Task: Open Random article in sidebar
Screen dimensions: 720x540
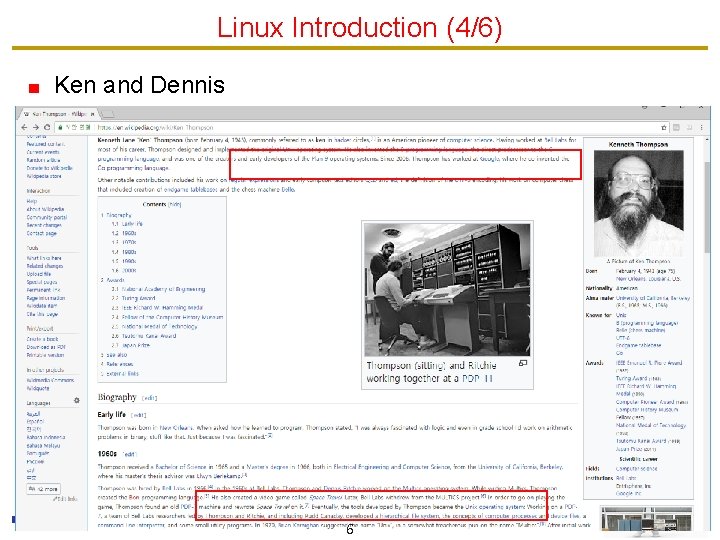Action: (43, 160)
